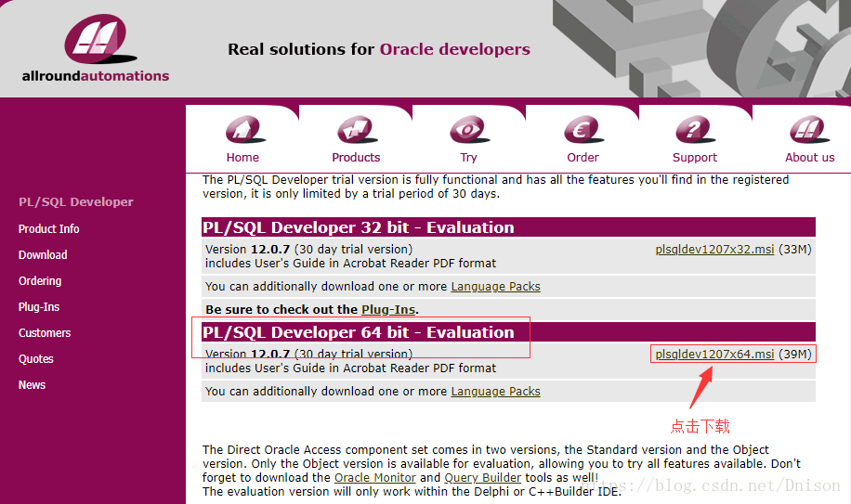
Task: Open the Support tab label
Action: pos(695,158)
